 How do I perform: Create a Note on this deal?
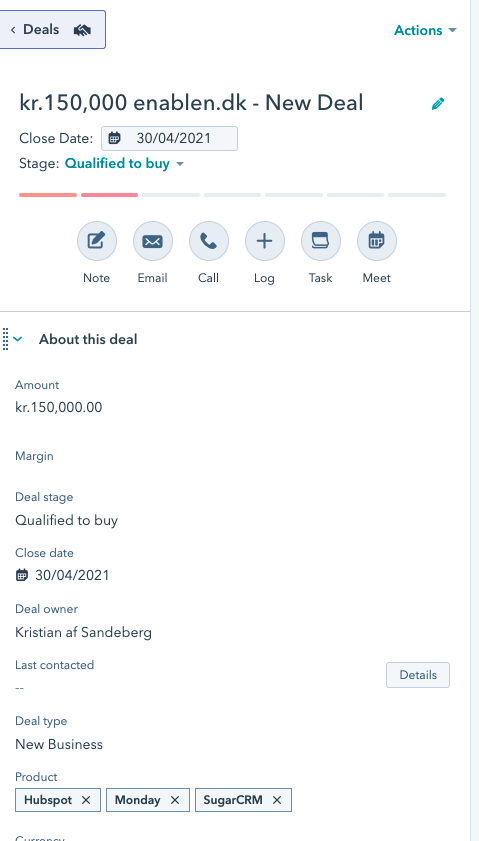tap(97, 241)
